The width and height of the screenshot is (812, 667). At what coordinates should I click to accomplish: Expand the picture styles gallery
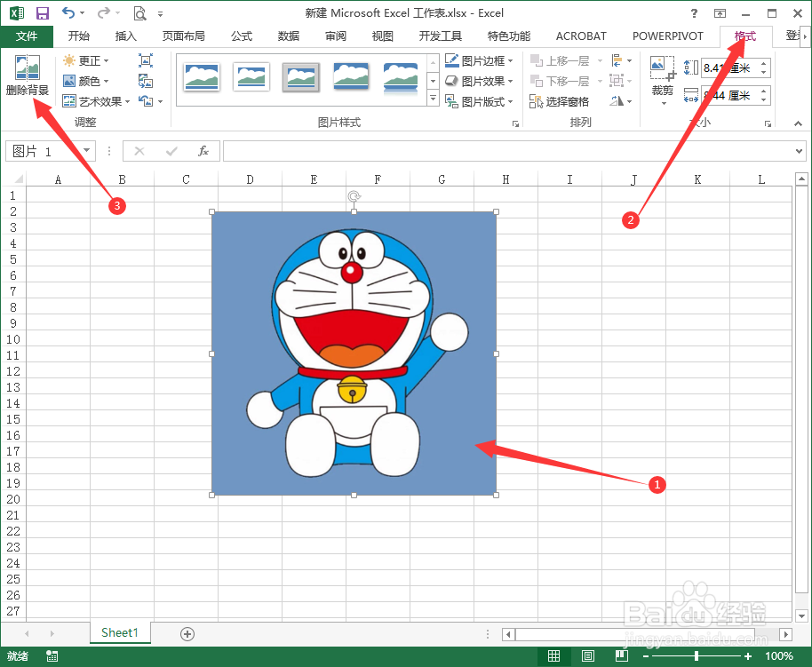coord(434,99)
